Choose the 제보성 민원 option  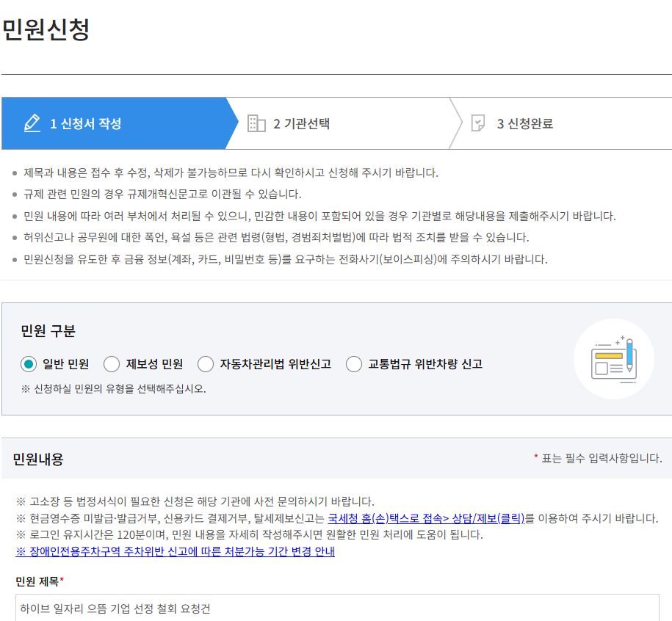111,363
